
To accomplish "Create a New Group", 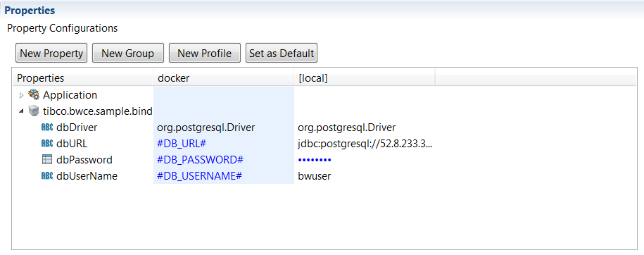I will coord(127,53).
